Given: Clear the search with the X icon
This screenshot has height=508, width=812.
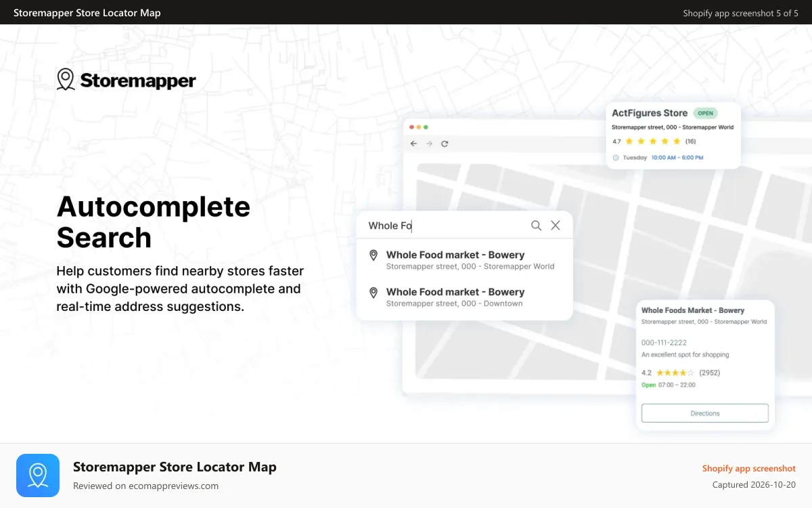Looking at the screenshot, I should pyautogui.click(x=556, y=226).
